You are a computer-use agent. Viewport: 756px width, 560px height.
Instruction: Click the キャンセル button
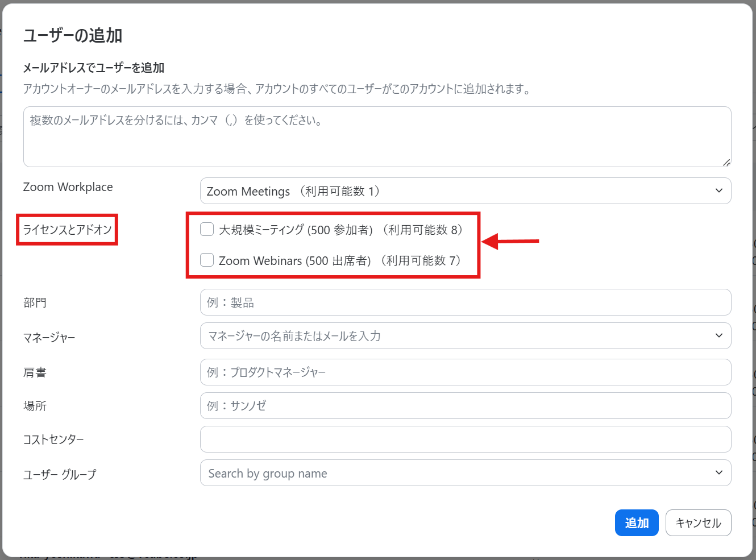(x=698, y=522)
